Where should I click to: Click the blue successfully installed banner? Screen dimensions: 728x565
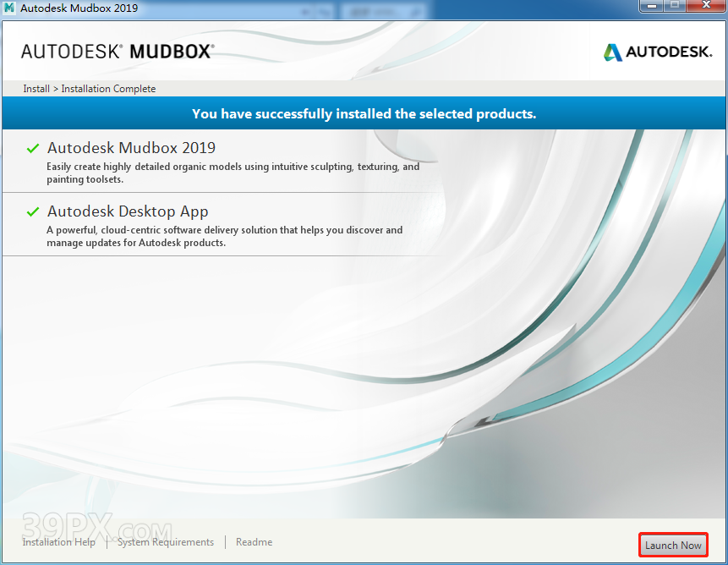(x=364, y=113)
